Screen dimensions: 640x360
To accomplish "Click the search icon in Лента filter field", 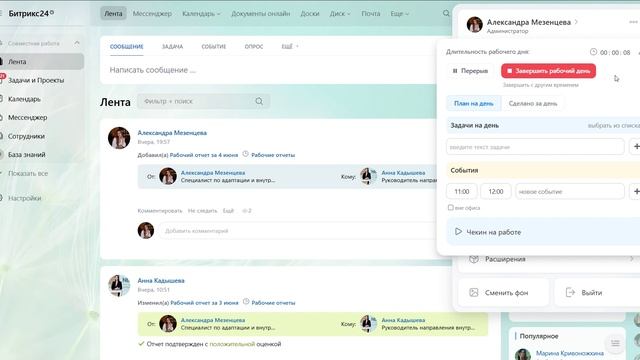I will (x=259, y=101).
